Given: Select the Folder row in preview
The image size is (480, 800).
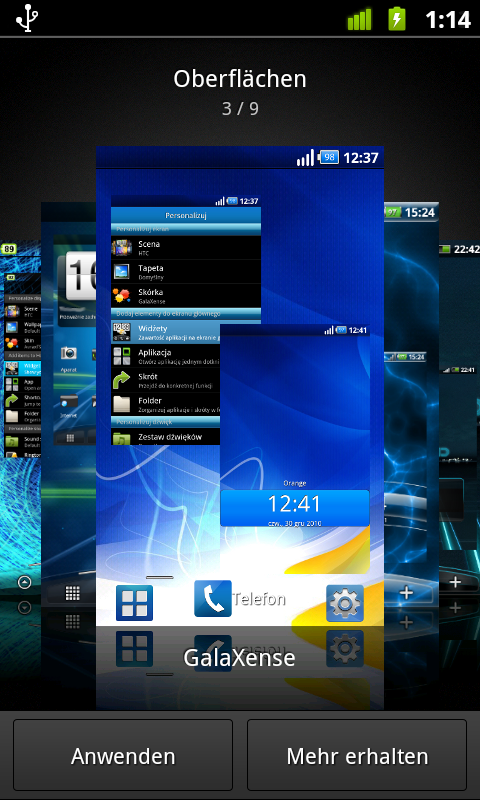Looking at the screenshot, I should click(x=166, y=405).
